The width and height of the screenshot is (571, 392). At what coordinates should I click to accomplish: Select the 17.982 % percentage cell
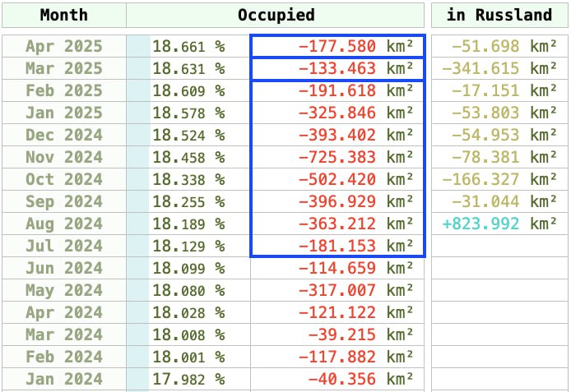click(188, 379)
